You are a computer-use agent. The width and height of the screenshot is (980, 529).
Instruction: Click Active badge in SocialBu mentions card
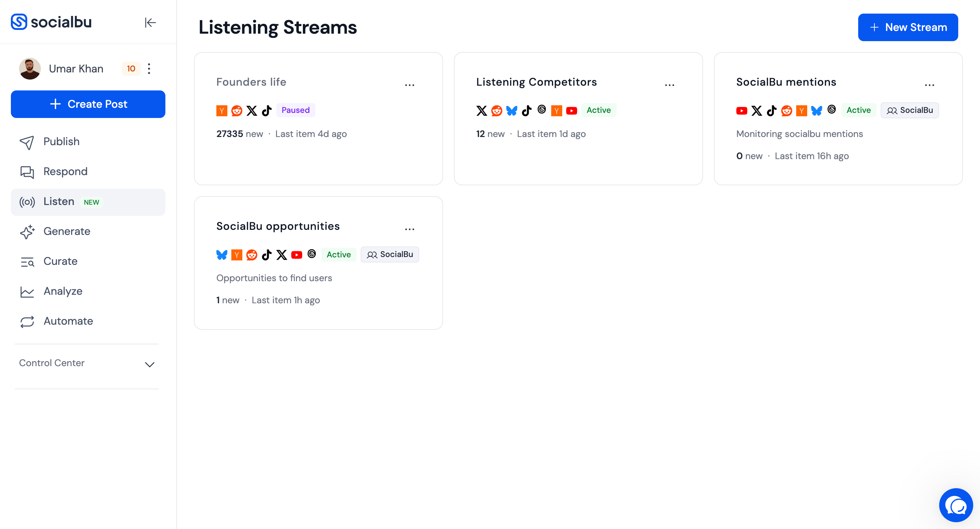click(x=858, y=110)
